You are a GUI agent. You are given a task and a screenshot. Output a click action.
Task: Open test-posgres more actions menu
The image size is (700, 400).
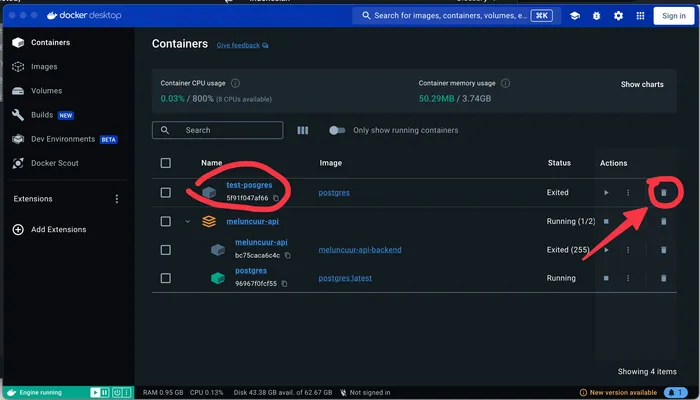point(628,192)
